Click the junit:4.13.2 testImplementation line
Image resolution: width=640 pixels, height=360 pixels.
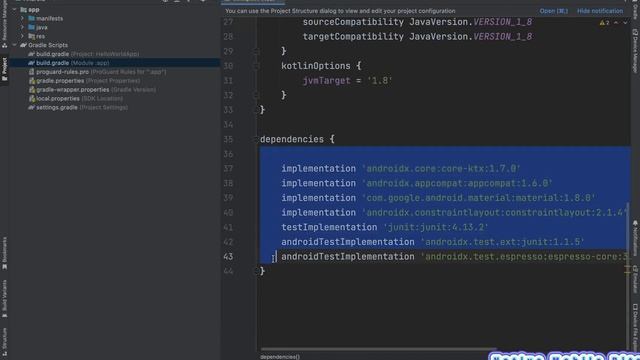[x=385, y=227]
